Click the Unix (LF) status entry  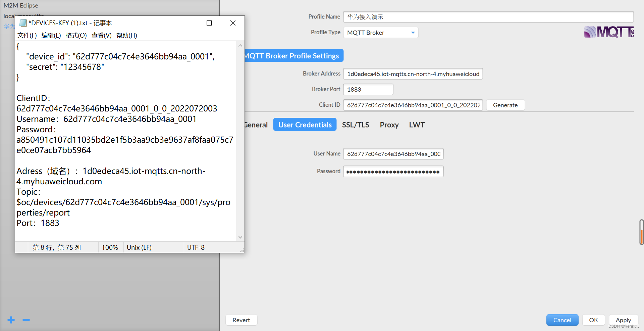pos(139,247)
